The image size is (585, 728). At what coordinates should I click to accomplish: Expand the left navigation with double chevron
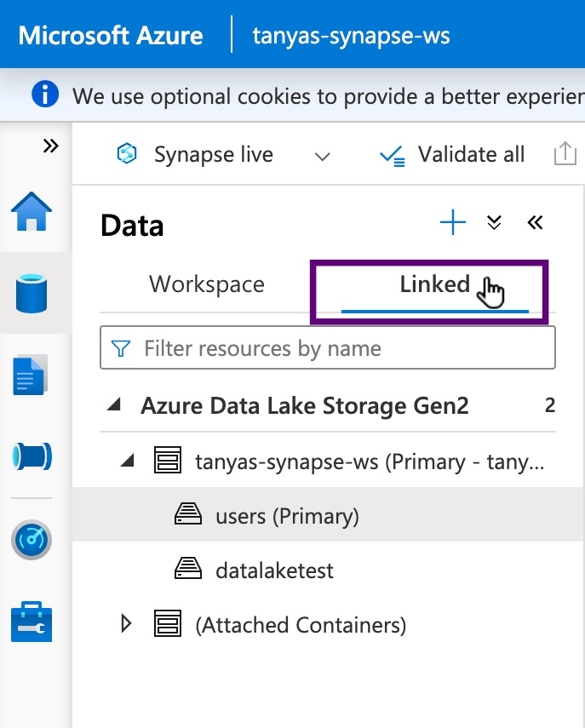[x=50, y=146]
